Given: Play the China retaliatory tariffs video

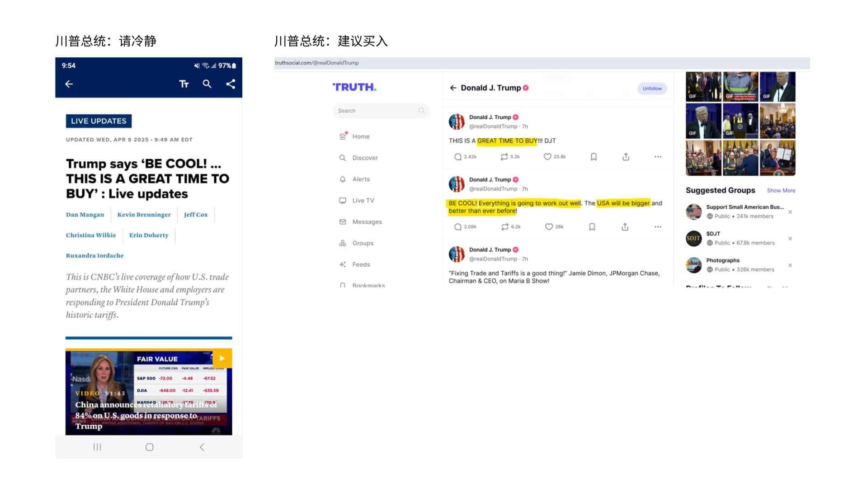Looking at the screenshot, I should (222, 358).
